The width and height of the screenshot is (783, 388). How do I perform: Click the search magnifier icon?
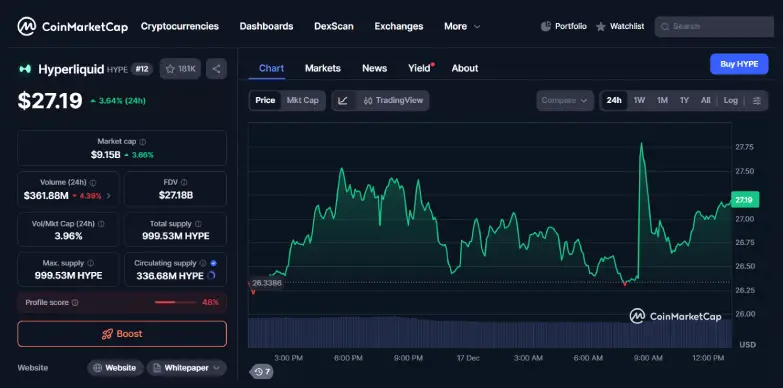(x=665, y=26)
